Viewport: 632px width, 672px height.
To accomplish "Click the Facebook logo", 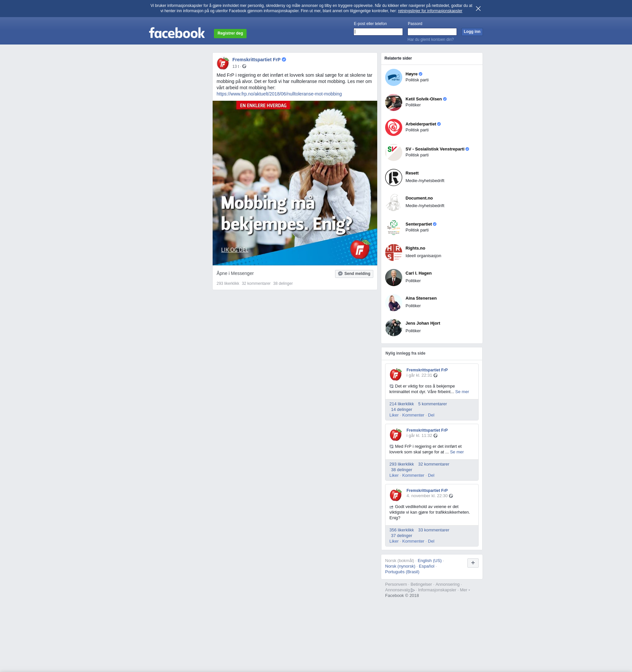I will [177, 33].
